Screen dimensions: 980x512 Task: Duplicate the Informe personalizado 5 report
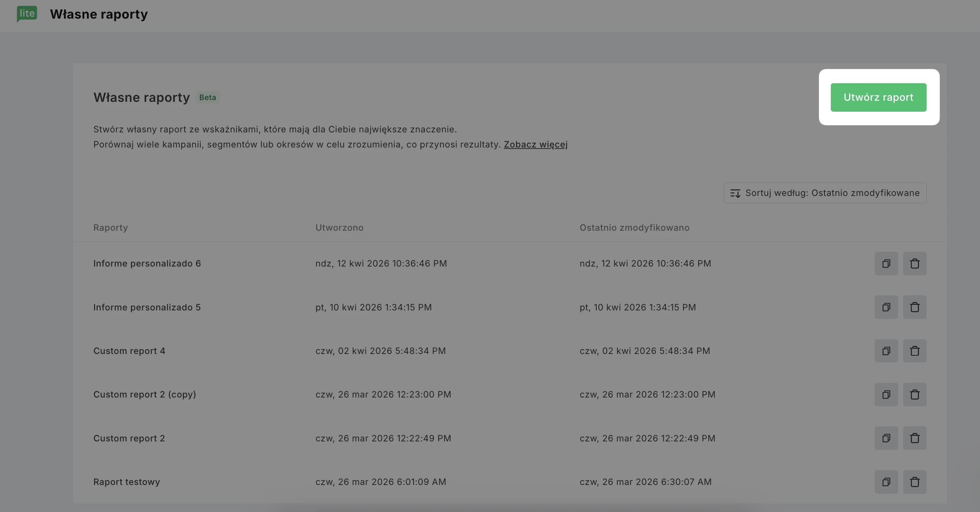(x=886, y=307)
